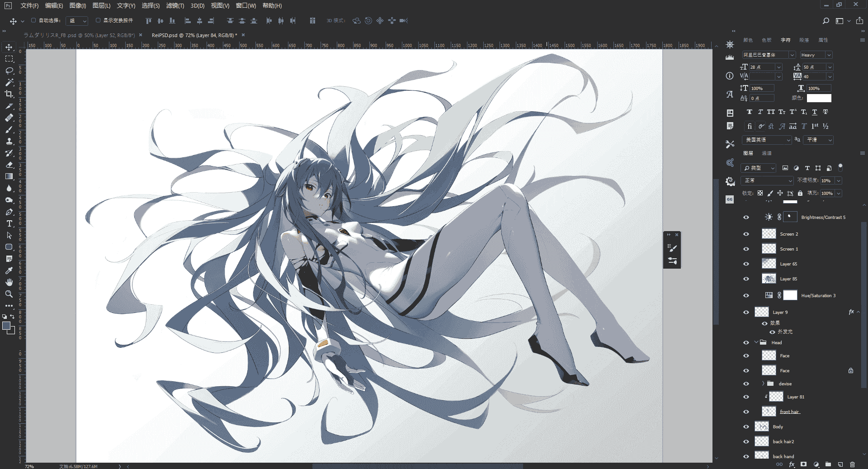Select the Horizontal Type tool
The height and width of the screenshot is (469, 868).
[9, 223]
